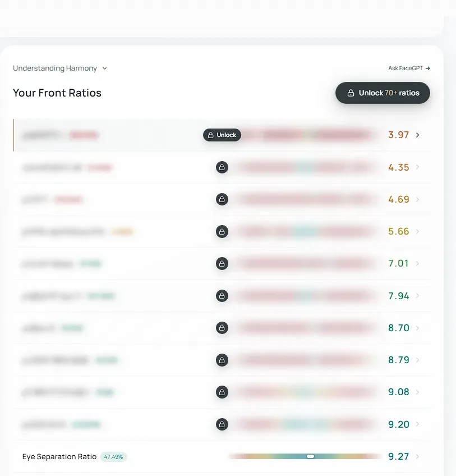Click lock icon in the 4.35 row
456x476 pixels.
[x=222, y=167]
